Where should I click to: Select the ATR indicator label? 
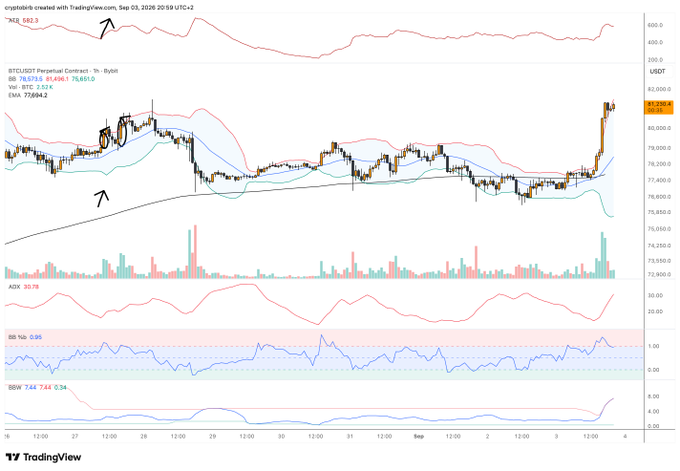point(14,20)
